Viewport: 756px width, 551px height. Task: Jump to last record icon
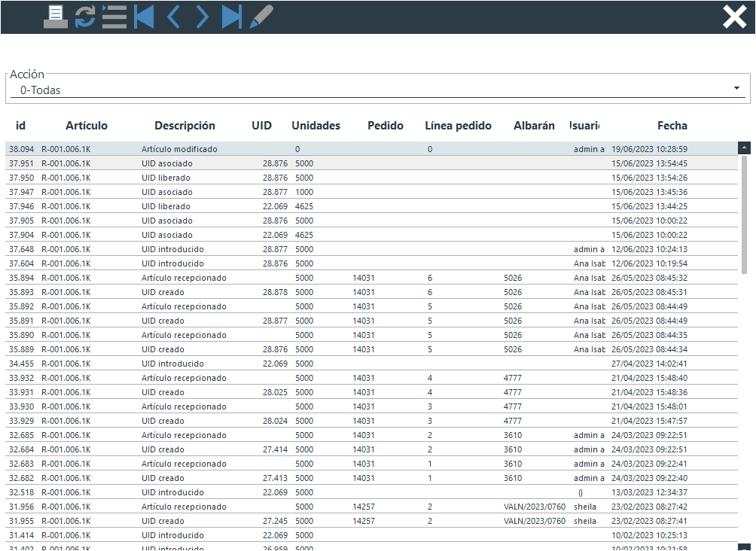[x=231, y=17]
